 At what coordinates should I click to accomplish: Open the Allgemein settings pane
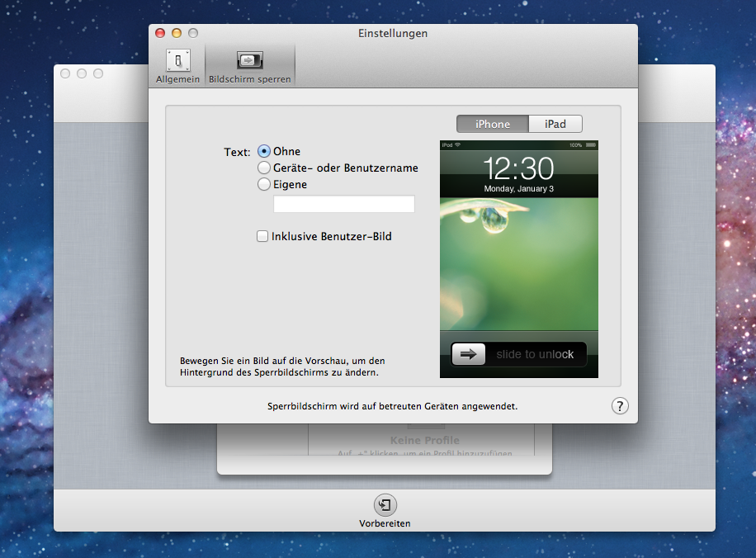click(177, 66)
